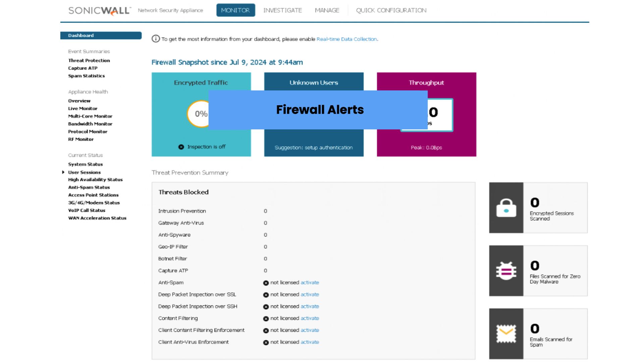Go to WAN Acceleration Status page
Screen dimensions: 644x362
97,218
